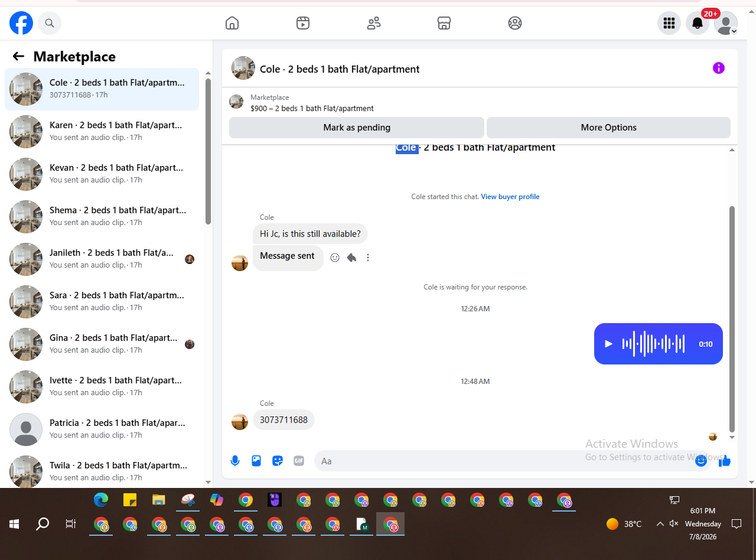Click the back arrow beside Marketplace
This screenshot has width=756, height=560.
pos(18,56)
